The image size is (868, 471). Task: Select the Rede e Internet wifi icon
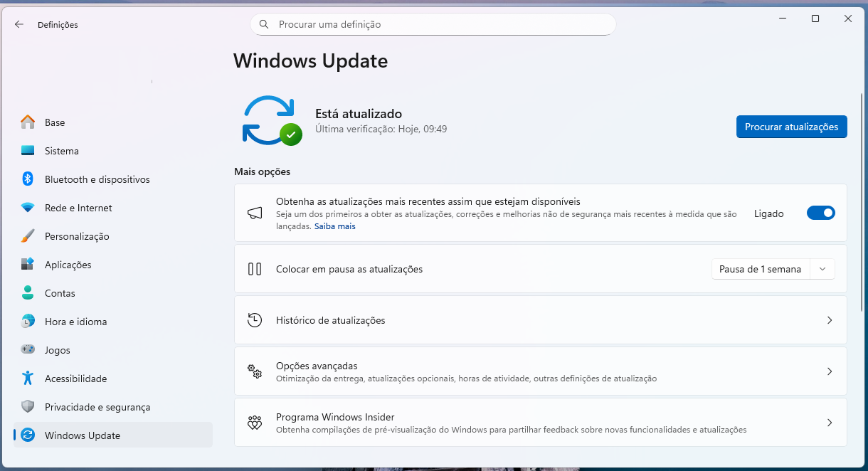(28, 208)
